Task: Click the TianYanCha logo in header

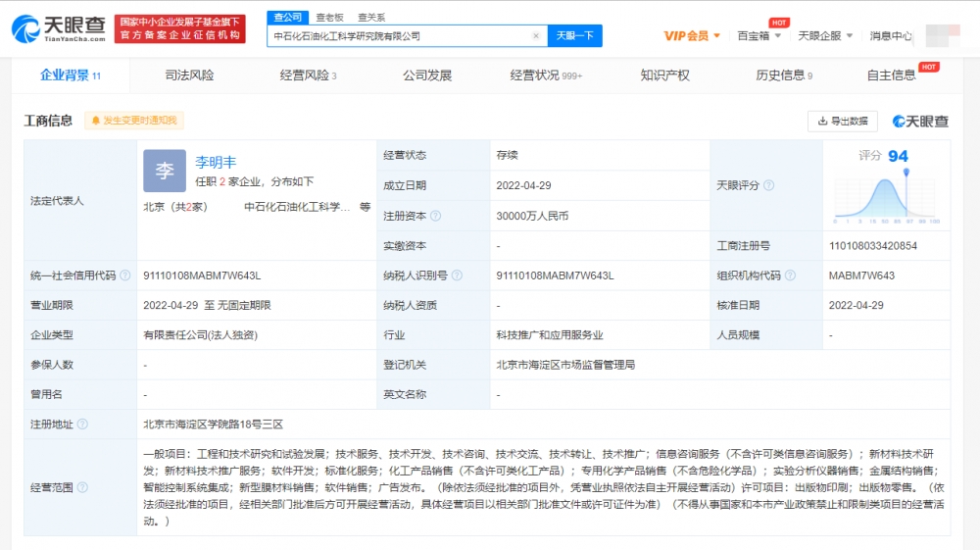Action: click(x=58, y=29)
